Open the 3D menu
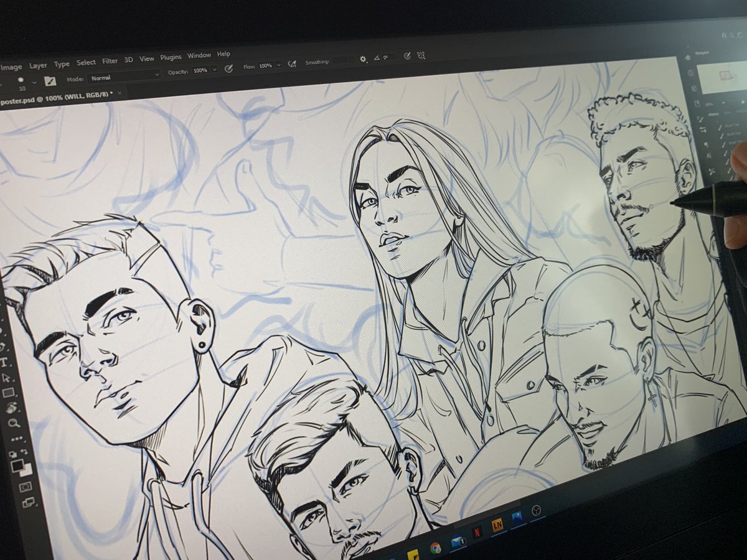This screenshot has width=747, height=560. coord(129,60)
